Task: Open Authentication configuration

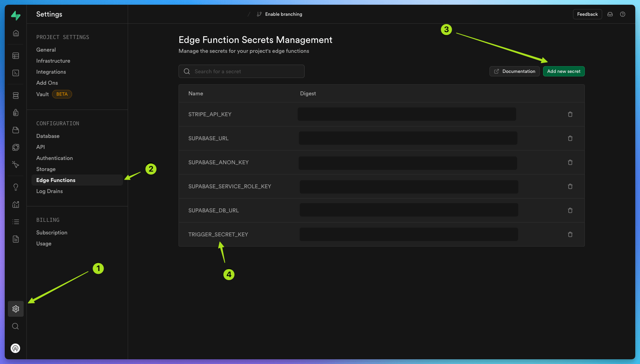Action: pos(54,158)
